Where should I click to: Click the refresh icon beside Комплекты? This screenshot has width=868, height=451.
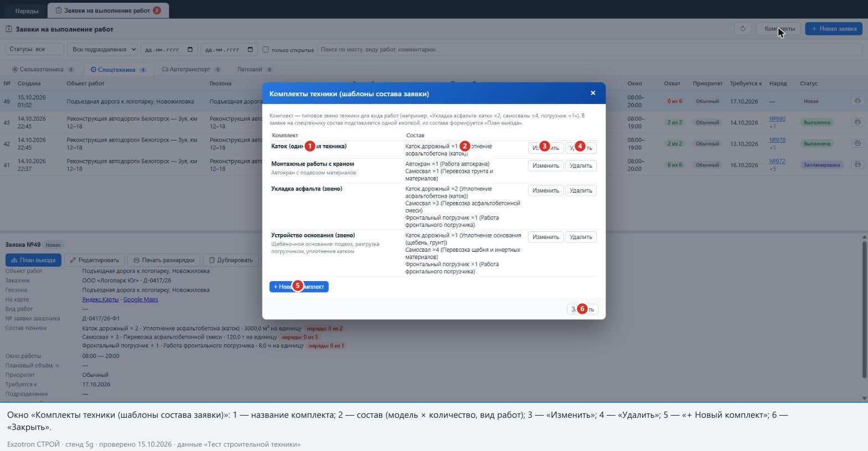743,29
